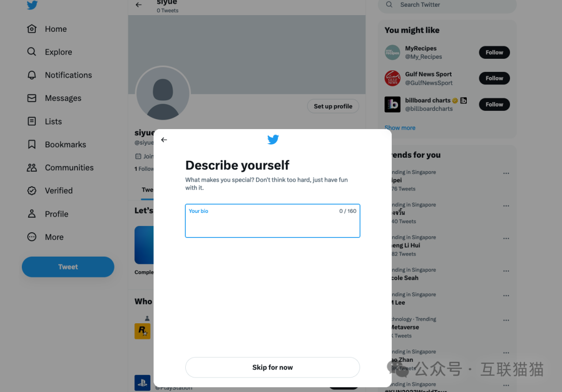
Task: Open Notifications bell icon
Action: (32, 75)
